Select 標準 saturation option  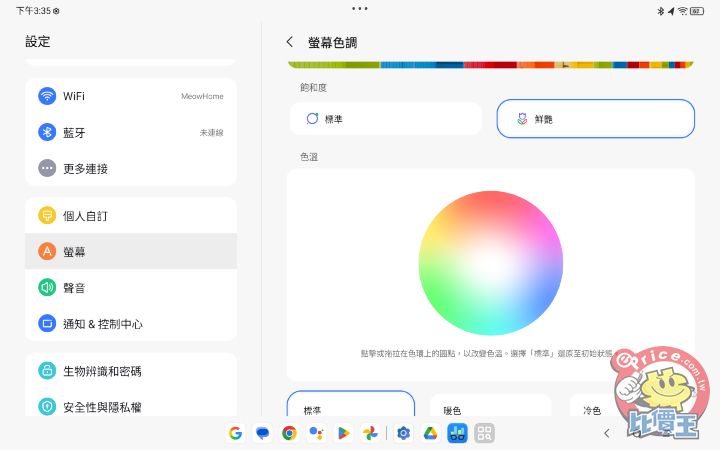386,119
